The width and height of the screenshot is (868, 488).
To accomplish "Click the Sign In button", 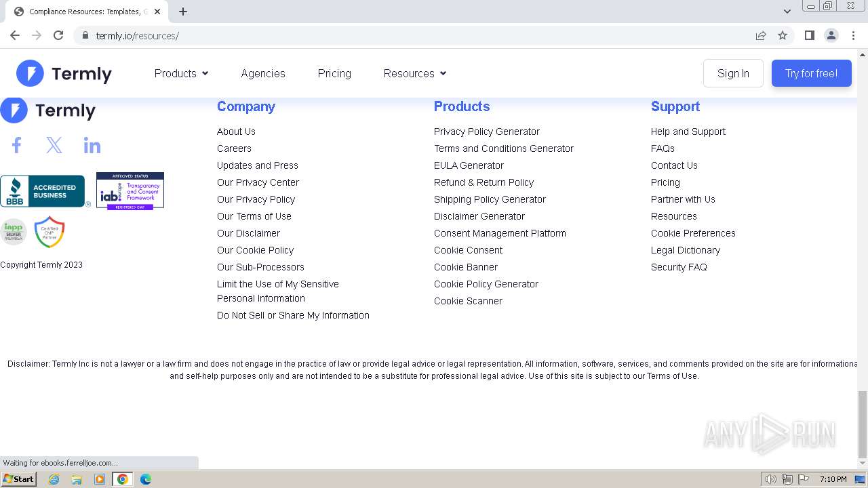I will coord(733,73).
